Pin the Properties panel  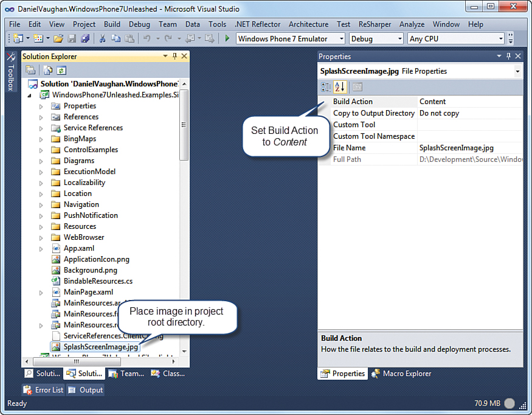point(508,56)
